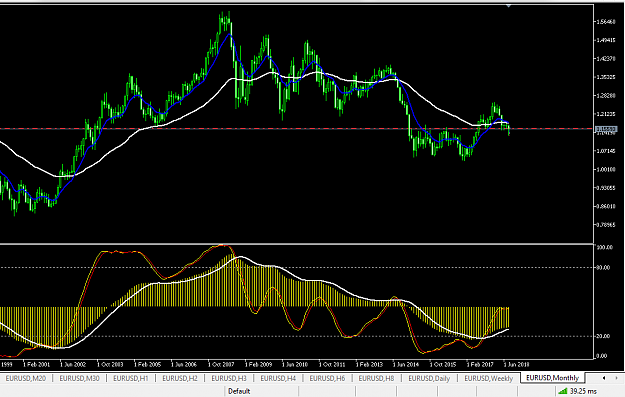Switch to the EURUSD,M30 chart tab
Screen dimensions: 625x397
click(79, 378)
